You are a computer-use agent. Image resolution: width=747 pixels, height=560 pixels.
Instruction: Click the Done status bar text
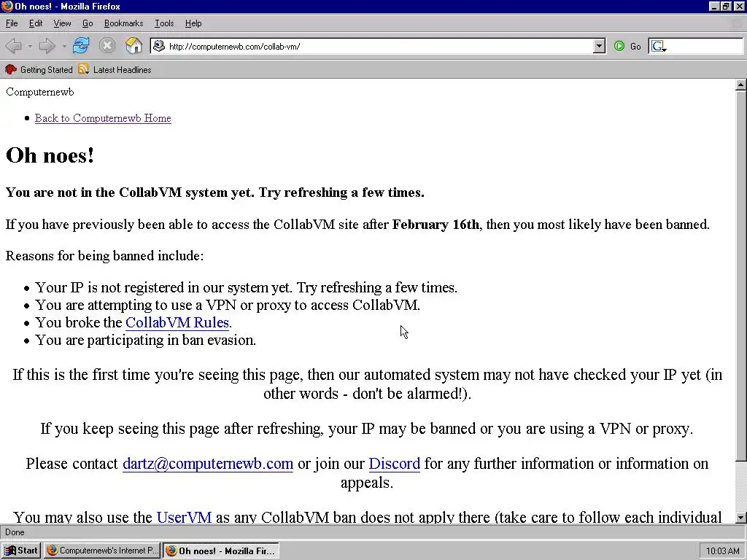coord(15,532)
